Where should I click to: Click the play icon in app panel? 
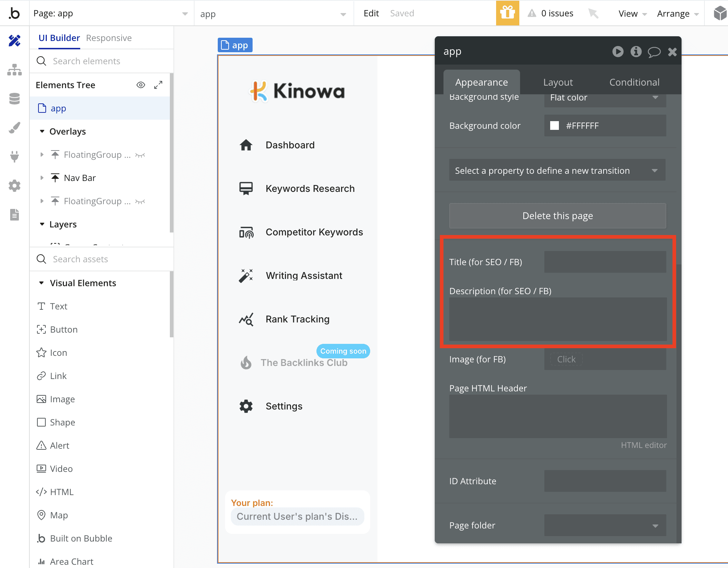point(618,52)
